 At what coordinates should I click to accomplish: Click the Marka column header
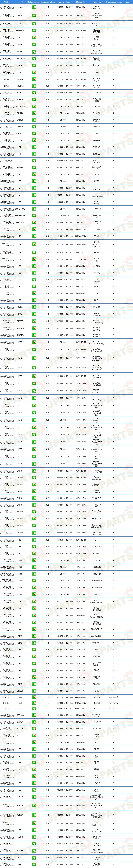[x=6, y=2]
